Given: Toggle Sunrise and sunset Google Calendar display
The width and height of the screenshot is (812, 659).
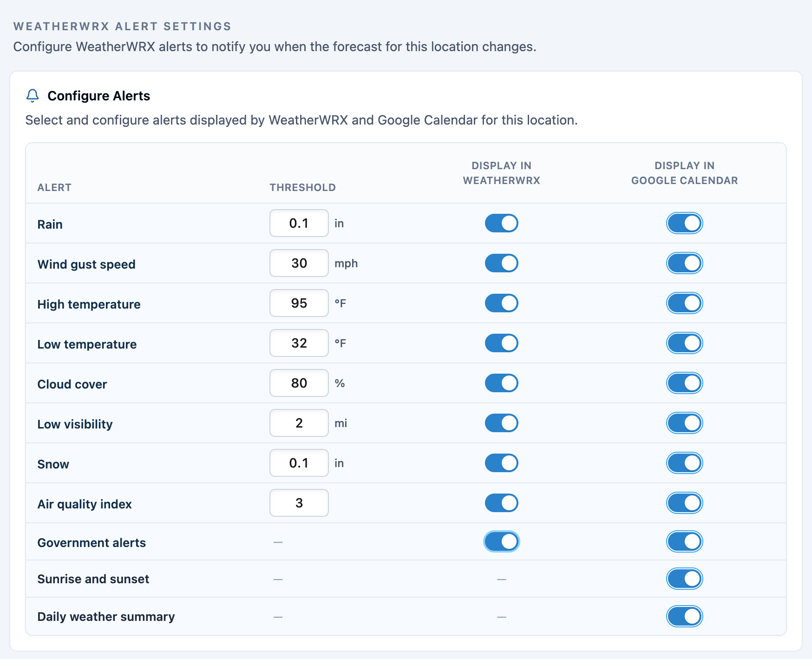Looking at the screenshot, I should [684, 579].
